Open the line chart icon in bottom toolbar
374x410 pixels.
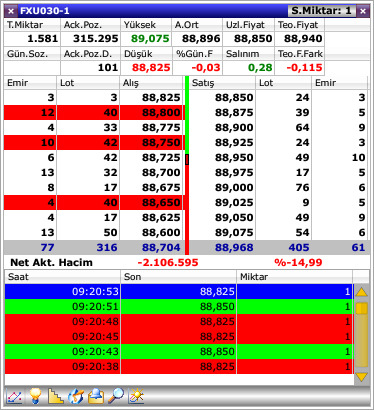(x=14, y=396)
